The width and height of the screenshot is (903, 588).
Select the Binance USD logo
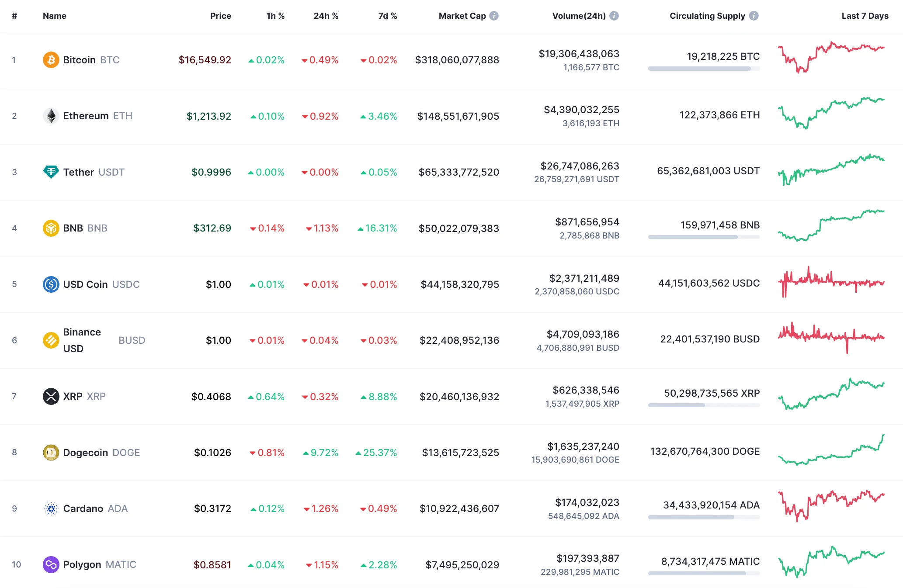tap(51, 340)
